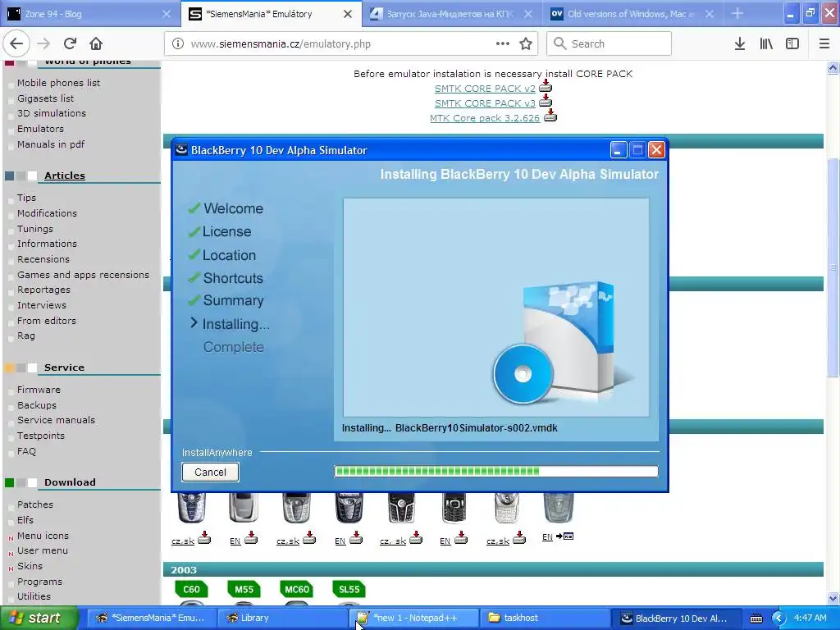Close the Zone 94 - Blog tab

click(167, 14)
